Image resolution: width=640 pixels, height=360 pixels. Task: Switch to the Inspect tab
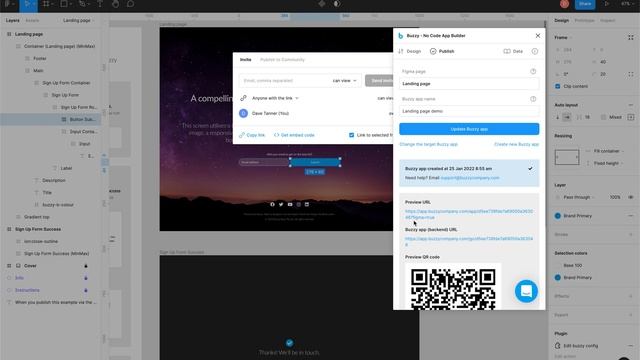click(x=607, y=20)
